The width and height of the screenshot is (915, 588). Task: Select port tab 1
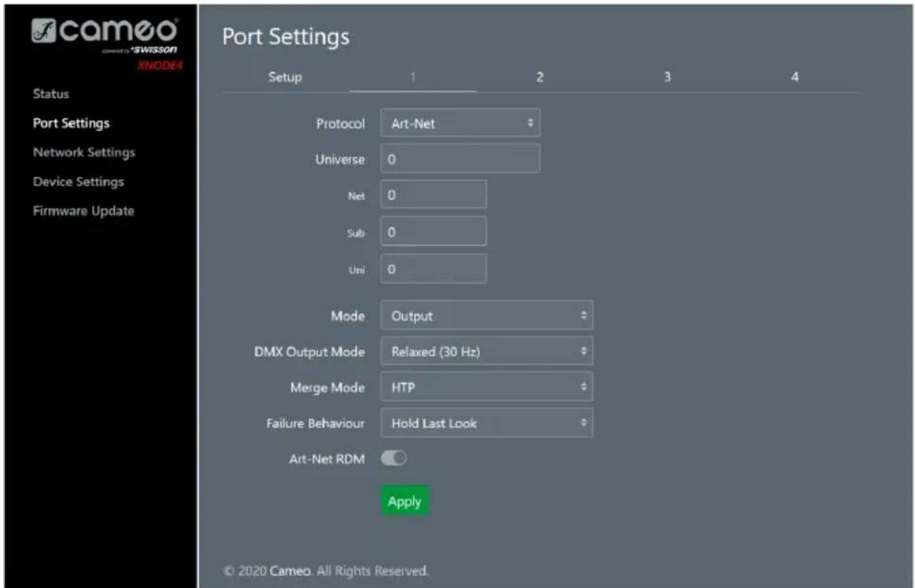(x=412, y=77)
